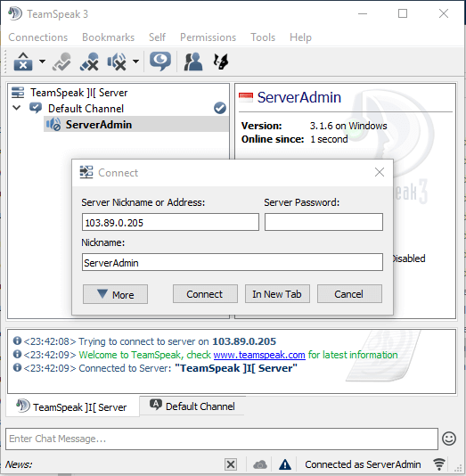Click the wolf-shaped toolbar icon
The height and width of the screenshot is (476, 466).
pyautogui.click(x=221, y=62)
